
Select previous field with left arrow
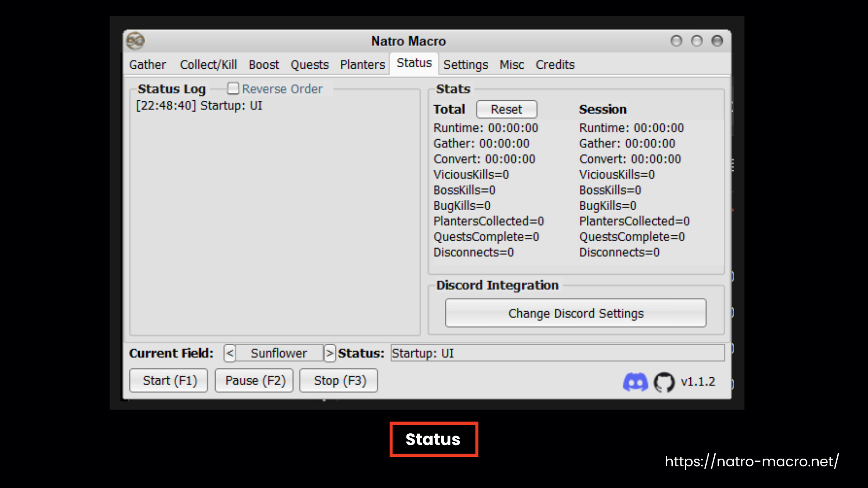click(230, 353)
